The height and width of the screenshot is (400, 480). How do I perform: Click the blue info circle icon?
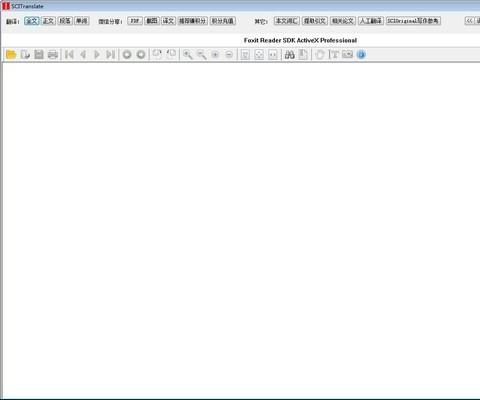(x=361, y=54)
